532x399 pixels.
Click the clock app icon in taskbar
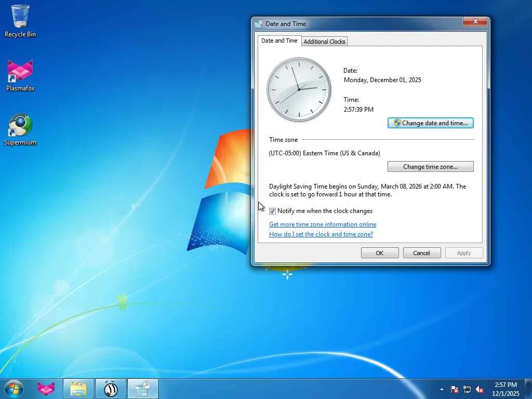[x=111, y=389]
